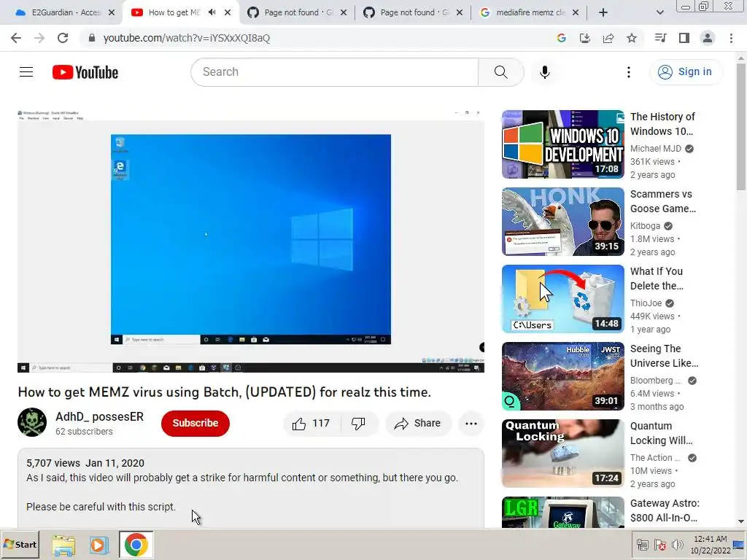Image resolution: width=747 pixels, height=560 pixels.
Task: Open 'Seeing The Universe Like' title
Action: (x=664, y=356)
